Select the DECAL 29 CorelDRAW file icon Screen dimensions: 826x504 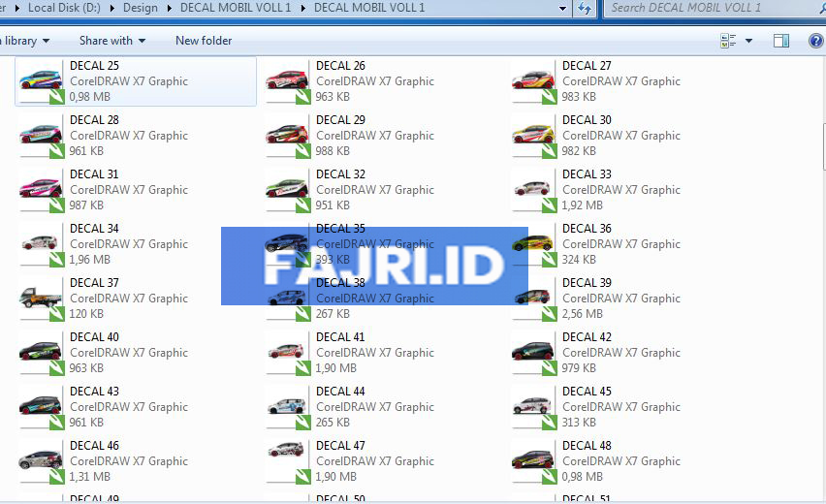(288, 136)
